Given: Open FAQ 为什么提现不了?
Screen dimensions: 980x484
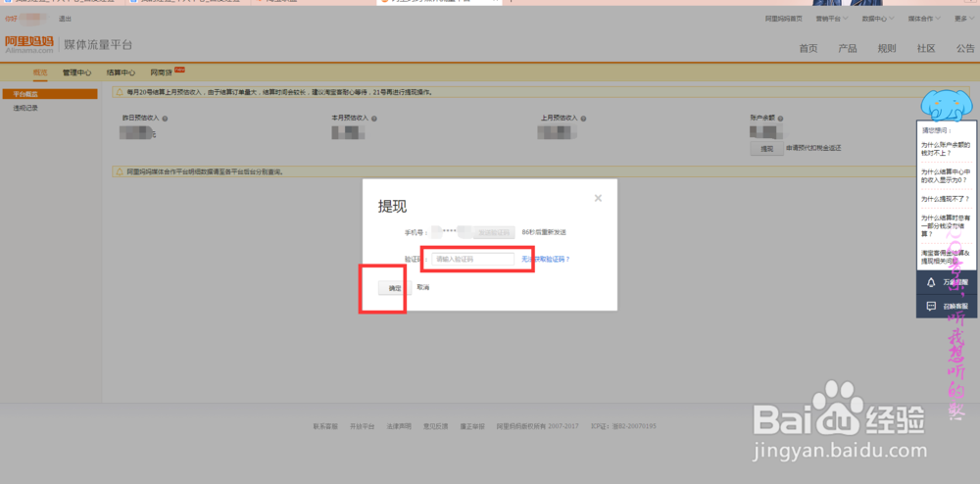Looking at the screenshot, I should coord(945,199).
